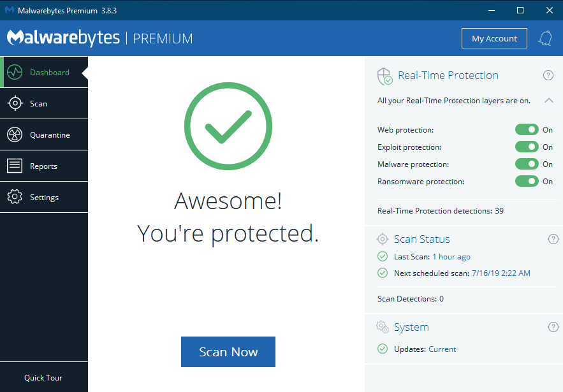Screen dimensions: 563x392
Task: Click the 'Awesome!' headline text
Action: pos(228,201)
